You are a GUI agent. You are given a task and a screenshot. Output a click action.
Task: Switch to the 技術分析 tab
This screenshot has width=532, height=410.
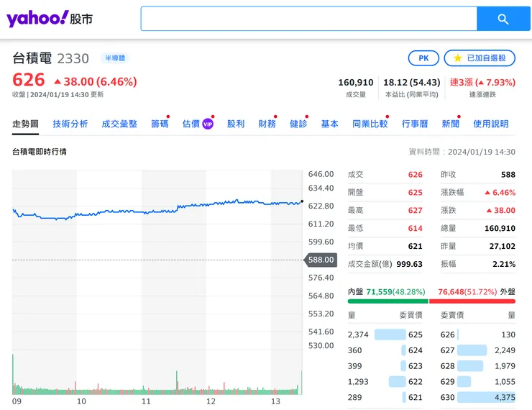(70, 124)
